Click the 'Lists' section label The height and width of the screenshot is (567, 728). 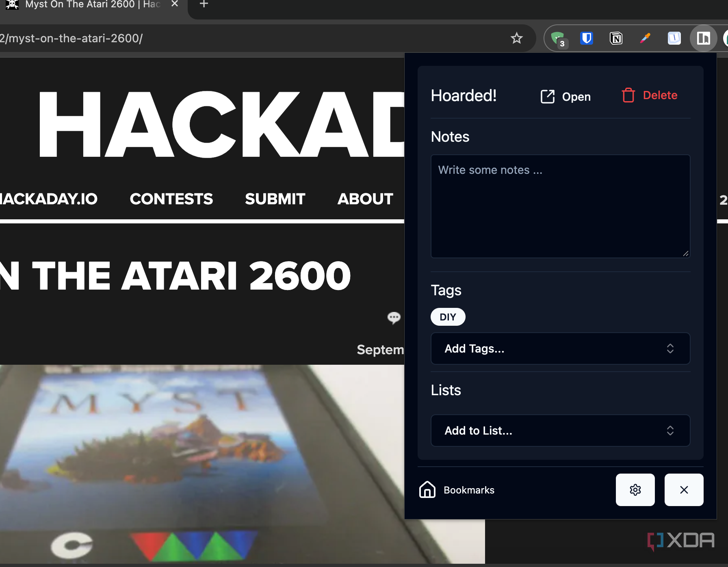coord(446,390)
